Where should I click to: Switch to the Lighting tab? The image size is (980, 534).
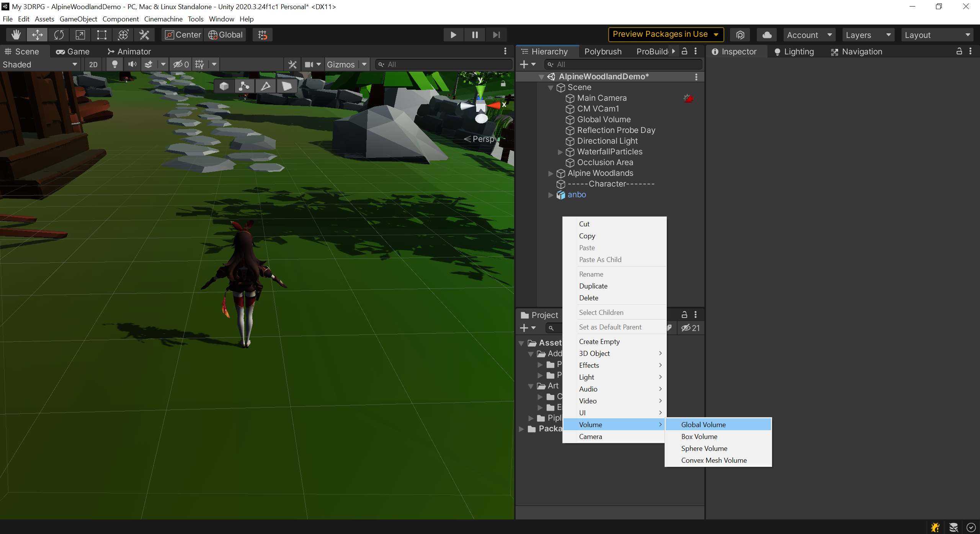tap(794, 51)
